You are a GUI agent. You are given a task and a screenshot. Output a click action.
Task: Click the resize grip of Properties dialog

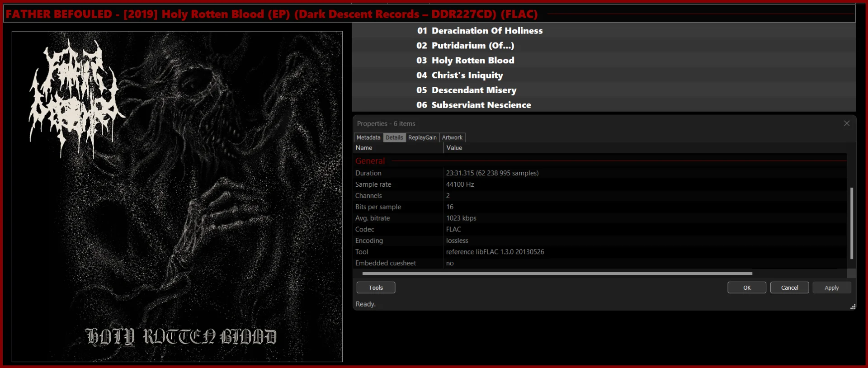[x=853, y=307]
